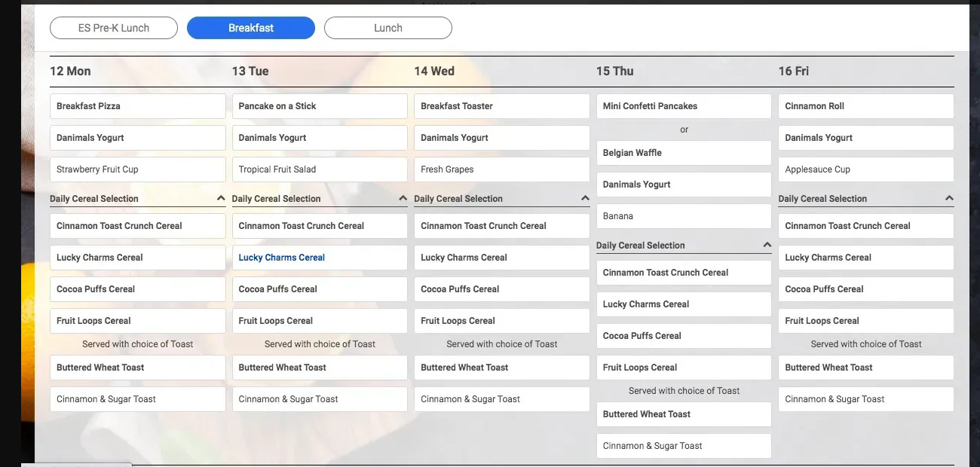Open Friday's Cinnamon Toast Crunch Cereal

pos(866,226)
